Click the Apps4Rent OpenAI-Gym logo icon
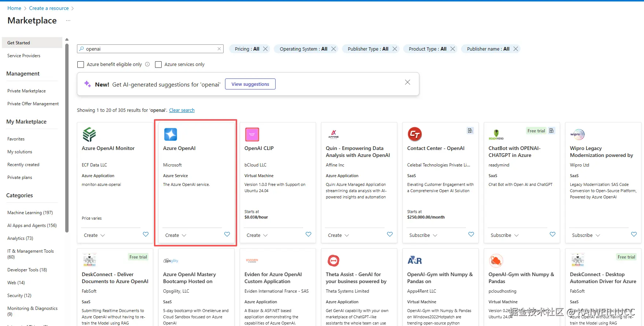This screenshot has width=644, height=326. [415, 260]
